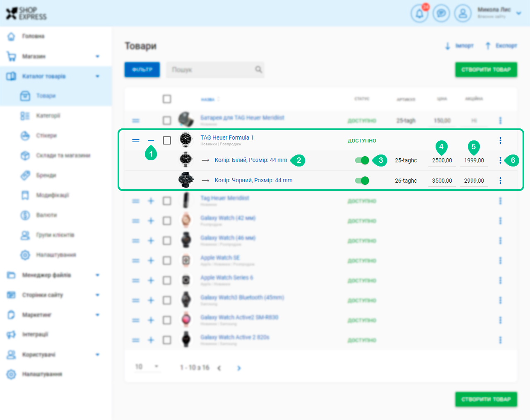This screenshot has width=530, height=420.
Task: Click the Групи клієнтів person icon
Action: point(25,235)
